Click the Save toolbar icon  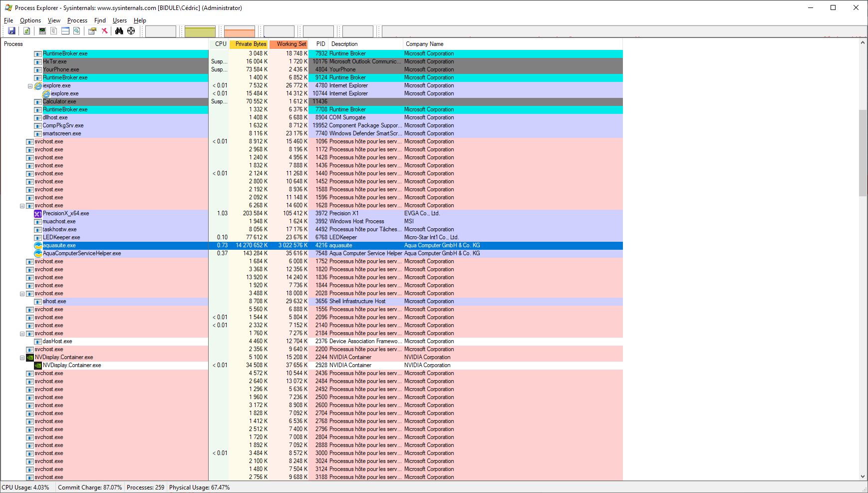(x=11, y=31)
